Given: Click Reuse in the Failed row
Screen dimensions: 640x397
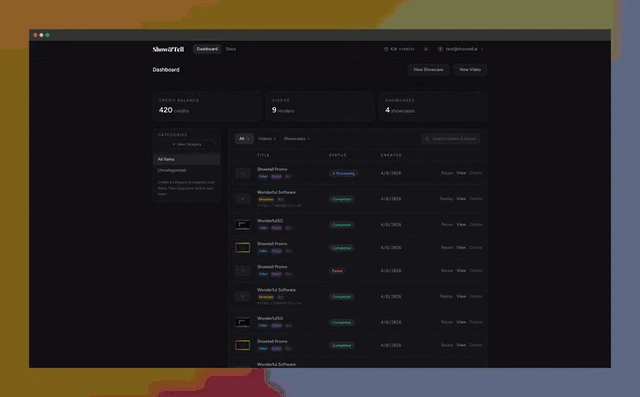Looking at the screenshot, I should click(x=447, y=271).
